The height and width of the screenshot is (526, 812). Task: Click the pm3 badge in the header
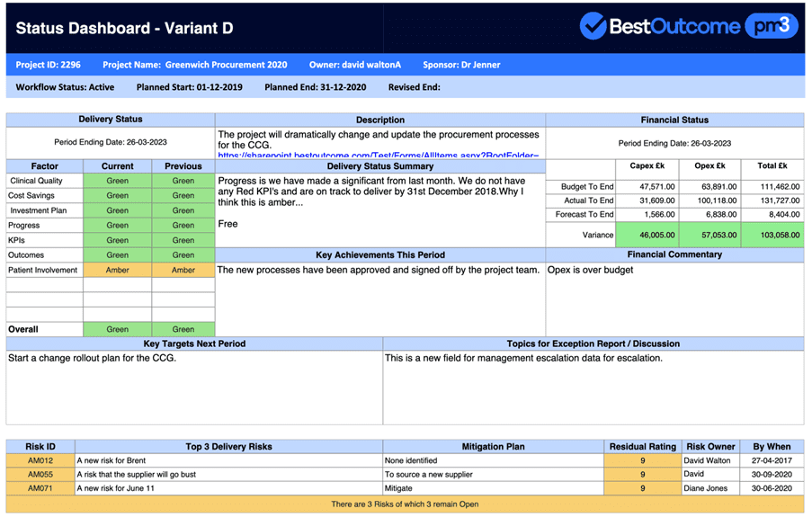772,25
